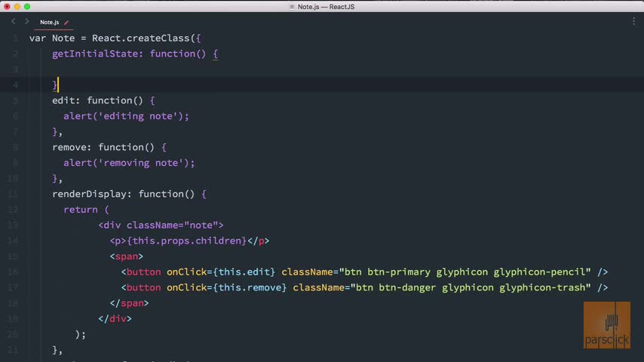The height and width of the screenshot is (362, 644).
Task: Click the 'Note.js — ReactJS' window title
Action: (326, 7)
